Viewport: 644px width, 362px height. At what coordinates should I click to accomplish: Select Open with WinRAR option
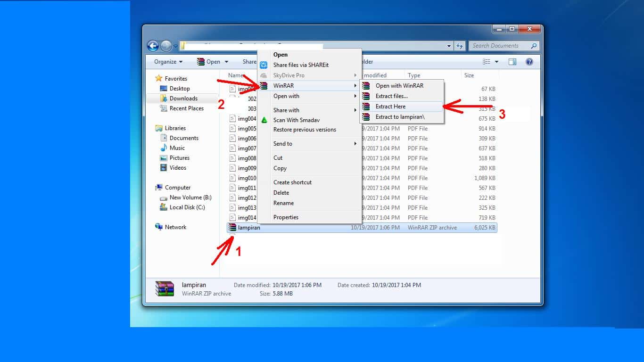pyautogui.click(x=399, y=86)
